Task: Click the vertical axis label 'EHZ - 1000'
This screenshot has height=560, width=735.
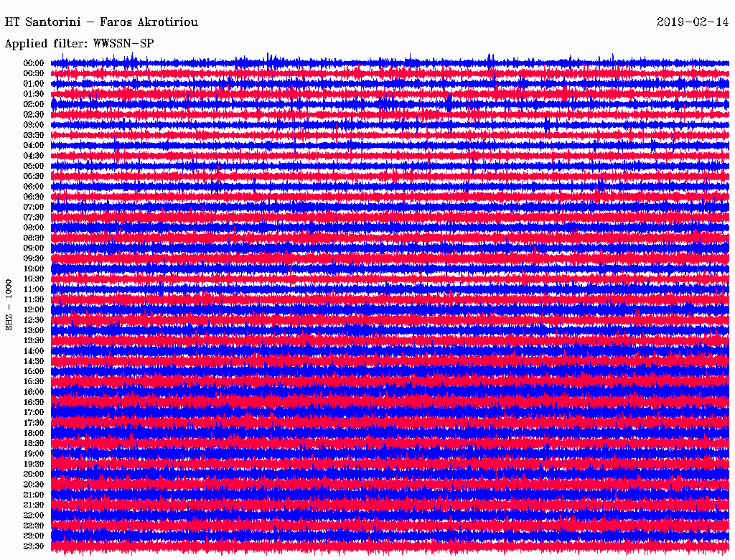Action: tap(9, 305)
